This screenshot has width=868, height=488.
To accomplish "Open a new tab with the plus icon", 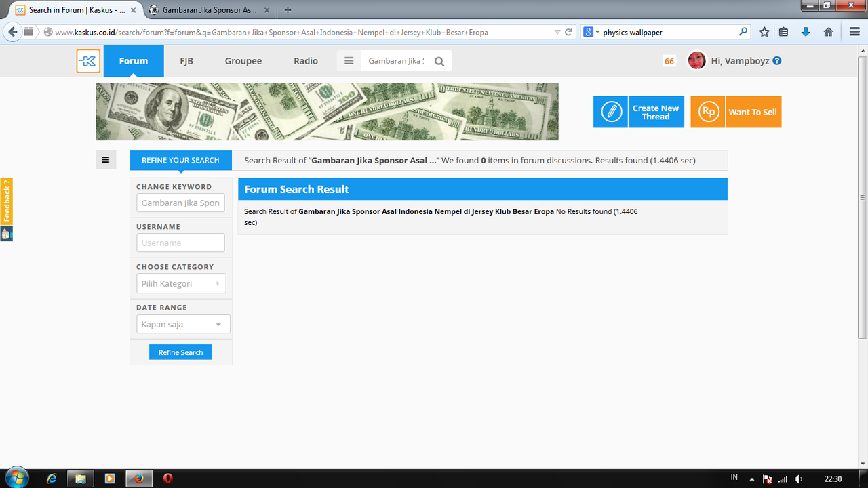I will 288,10.
